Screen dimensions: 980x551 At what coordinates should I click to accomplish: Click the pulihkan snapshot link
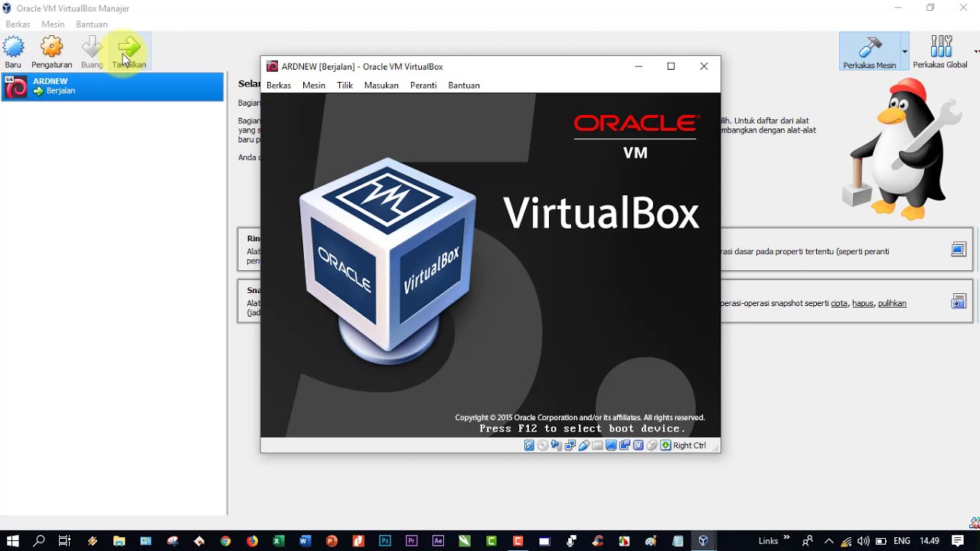click(x=892, y=303)
